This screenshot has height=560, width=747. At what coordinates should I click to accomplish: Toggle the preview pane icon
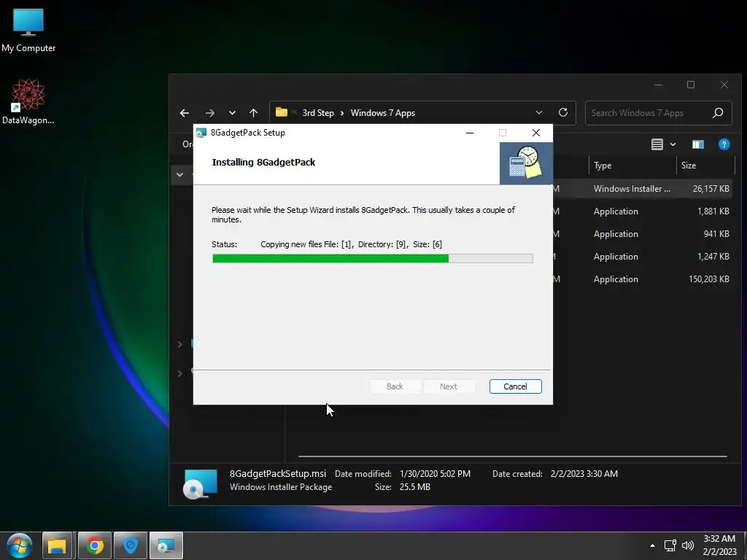coord(698,144)
